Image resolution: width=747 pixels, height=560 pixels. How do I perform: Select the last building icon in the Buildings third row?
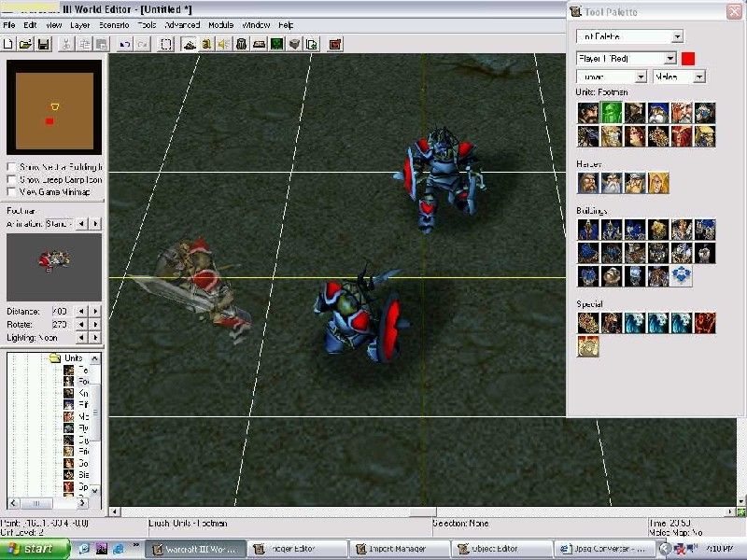pos(682,276)
